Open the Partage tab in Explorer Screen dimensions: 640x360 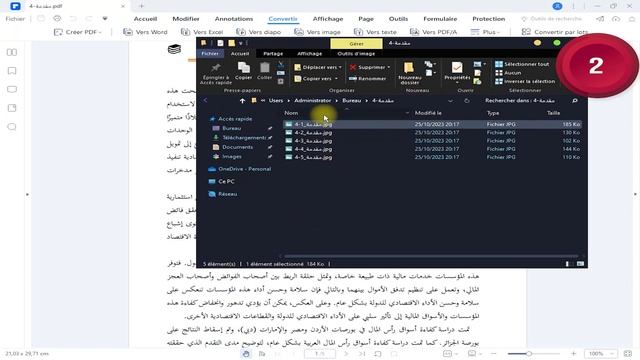pos(273,53)
